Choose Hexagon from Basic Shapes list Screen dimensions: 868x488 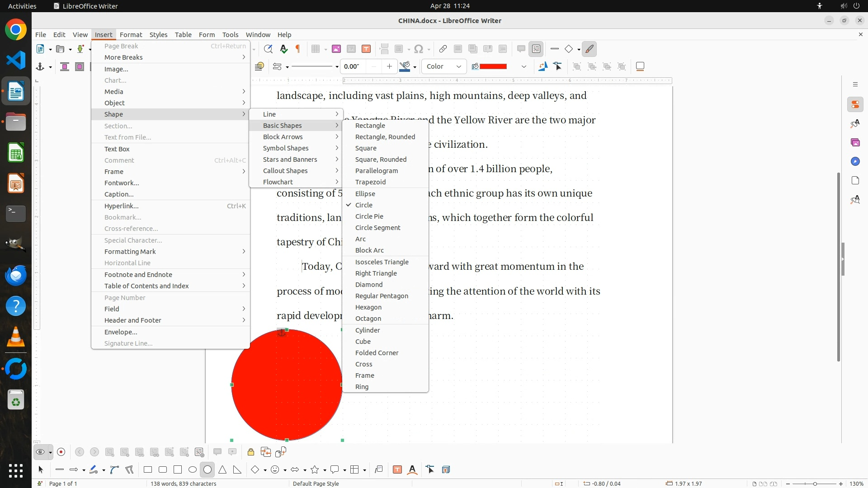tap(368, 307)
